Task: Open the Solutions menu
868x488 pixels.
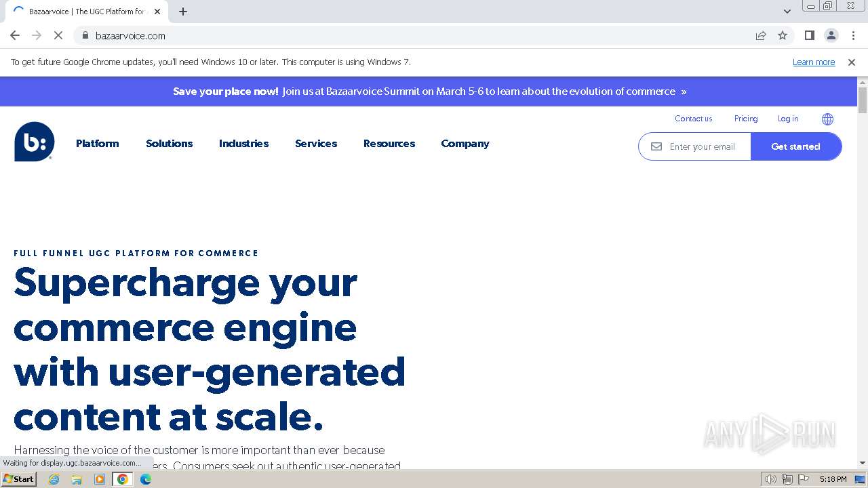Action: 170,144
